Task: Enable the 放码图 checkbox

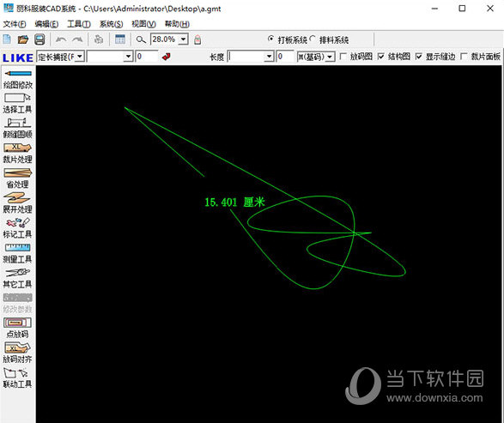Action: point(343,57)
